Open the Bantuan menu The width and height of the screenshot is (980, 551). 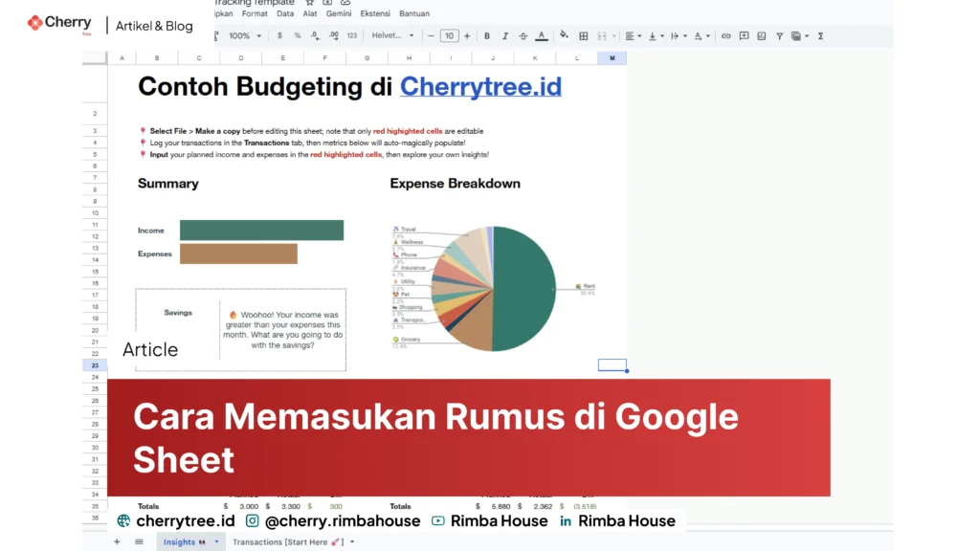point(414,13)
